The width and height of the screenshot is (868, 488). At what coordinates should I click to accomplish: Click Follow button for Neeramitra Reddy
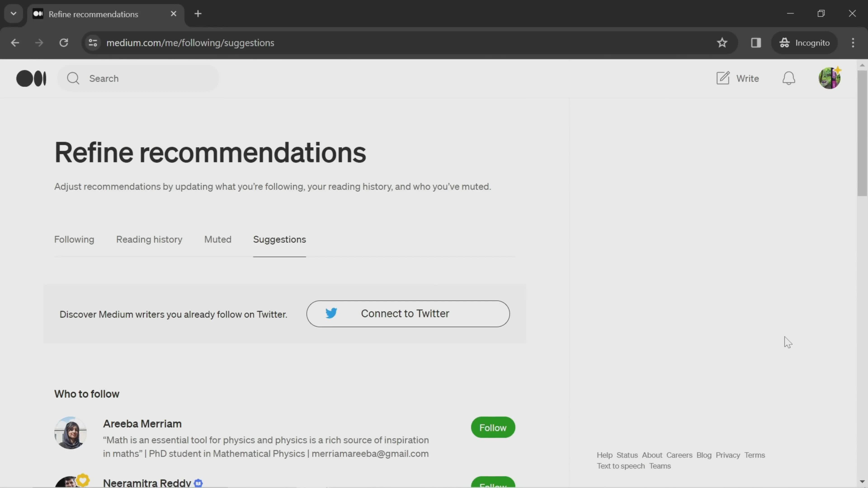point(492,483)
